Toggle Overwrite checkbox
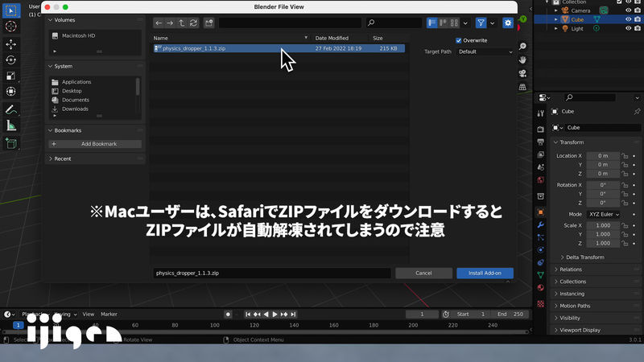Image resolution: width=644 pixels, height=362 pixels. (x=458, y=40)
